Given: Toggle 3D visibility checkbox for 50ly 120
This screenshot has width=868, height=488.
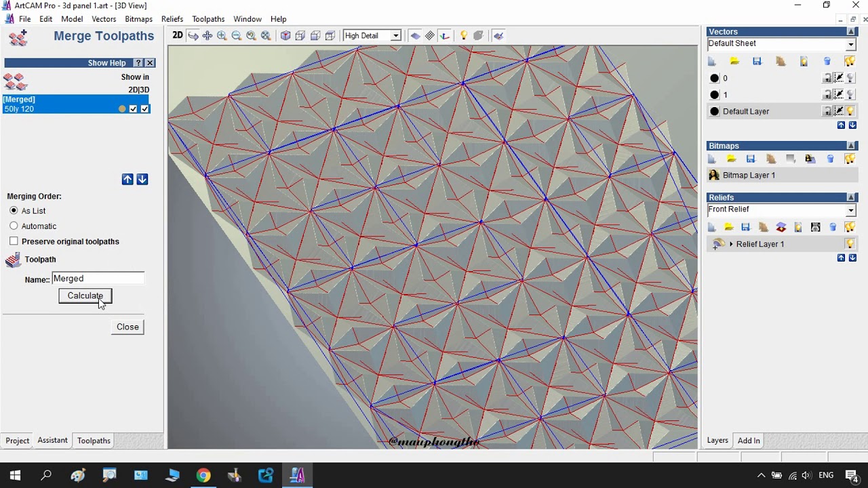Looking at the screenshot, I should click(x=144, y=108).
